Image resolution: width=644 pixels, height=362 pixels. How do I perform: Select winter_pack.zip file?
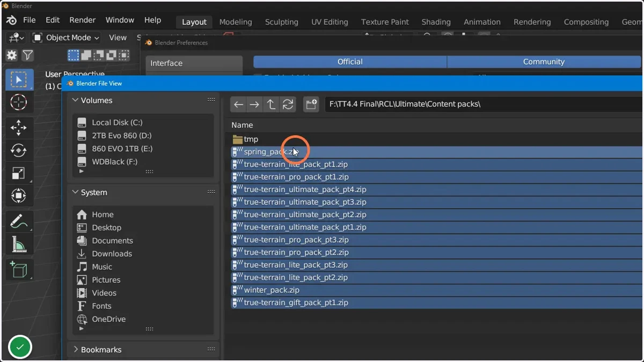(x=436, y=290)
